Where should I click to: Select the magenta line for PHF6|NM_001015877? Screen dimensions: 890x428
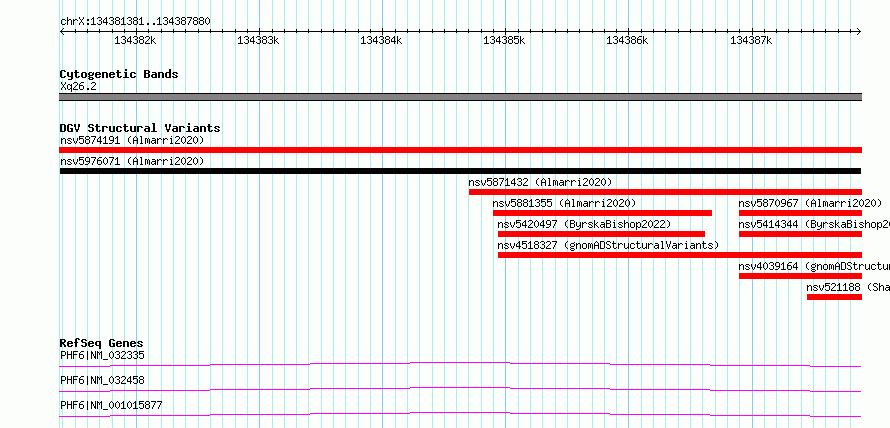(460, 414)
